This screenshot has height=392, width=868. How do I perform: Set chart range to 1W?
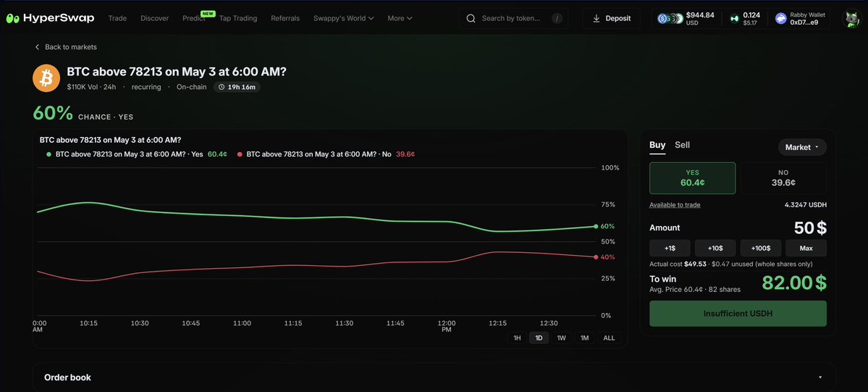point(561,338)
